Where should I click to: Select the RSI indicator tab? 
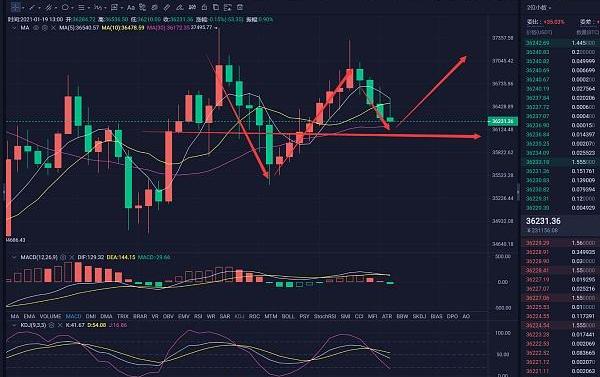click(x=198, y=316)
